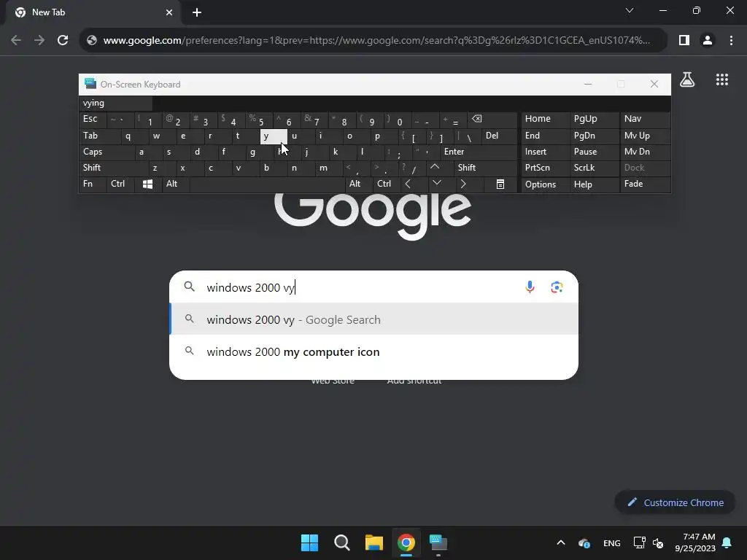The image size is (747, 560).
Task: Open the notification bell in taskbar
Action: pos(727,542)
